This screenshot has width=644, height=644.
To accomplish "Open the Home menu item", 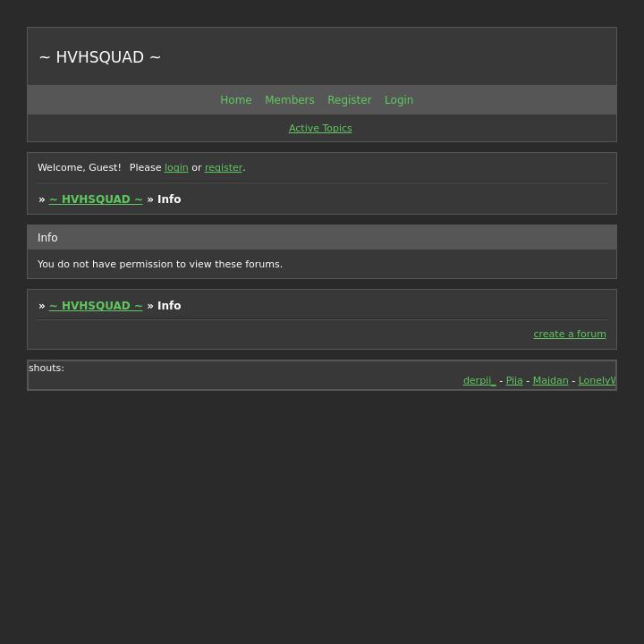I will pos(236,100).
